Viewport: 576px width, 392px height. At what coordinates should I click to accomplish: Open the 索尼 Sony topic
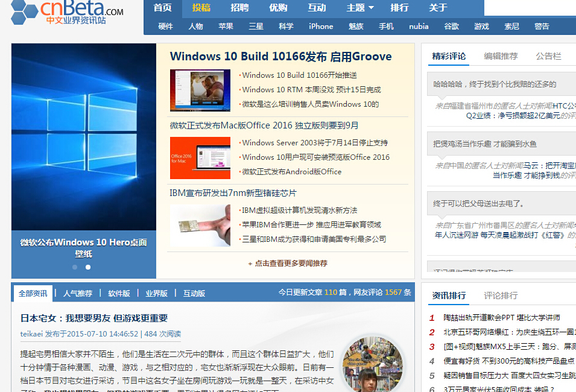tap(511, 27)
